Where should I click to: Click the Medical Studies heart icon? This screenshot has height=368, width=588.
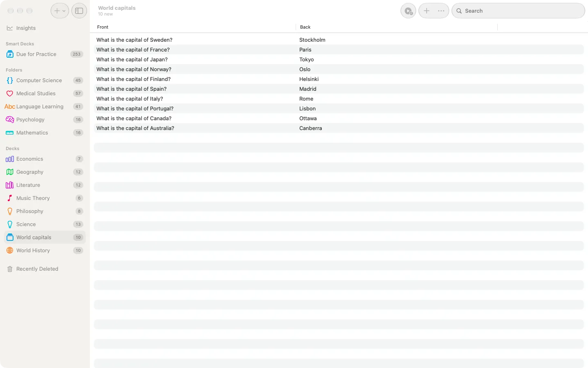pos(10,94)
